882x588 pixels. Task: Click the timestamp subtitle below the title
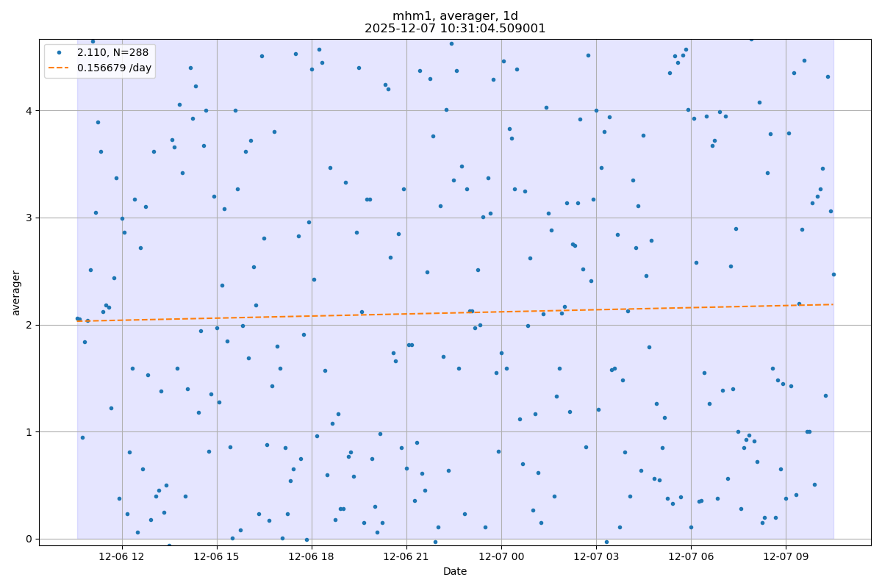click(x=455, y=29)
